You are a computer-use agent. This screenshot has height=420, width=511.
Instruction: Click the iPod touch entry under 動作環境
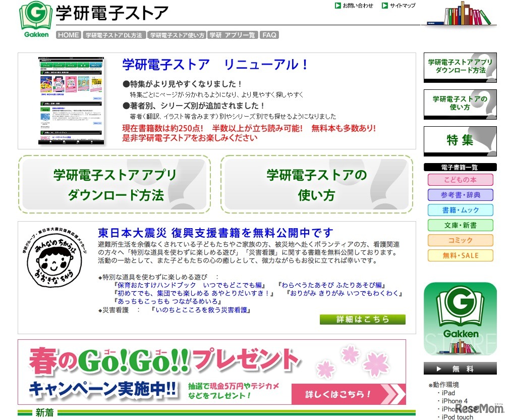[x=457, y=417]
